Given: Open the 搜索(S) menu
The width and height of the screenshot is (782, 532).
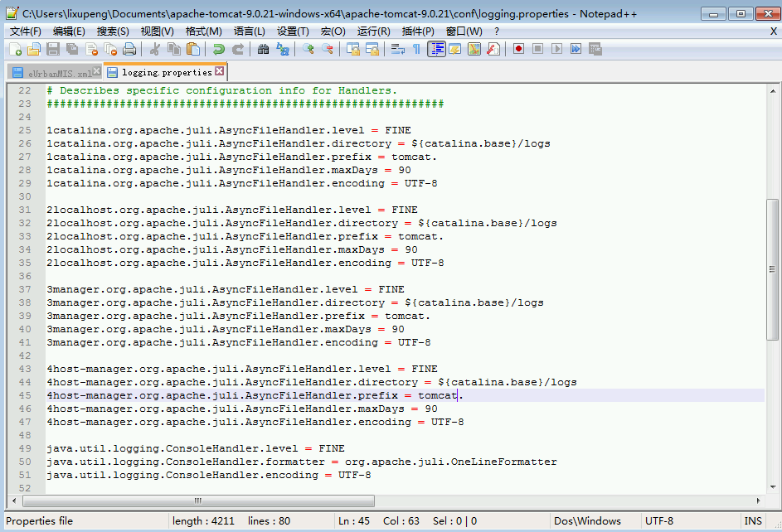Looking at the screenshot, I should click(x=113, y=31).
